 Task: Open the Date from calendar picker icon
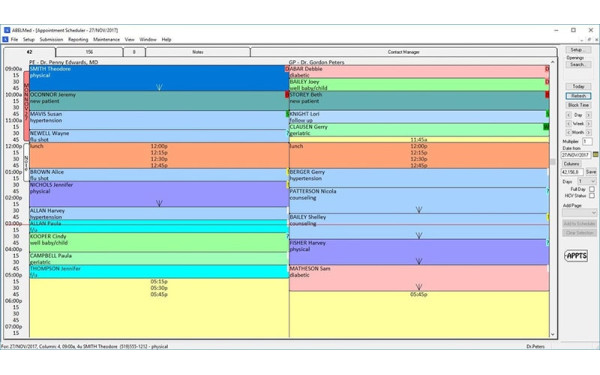pos(595,155)
